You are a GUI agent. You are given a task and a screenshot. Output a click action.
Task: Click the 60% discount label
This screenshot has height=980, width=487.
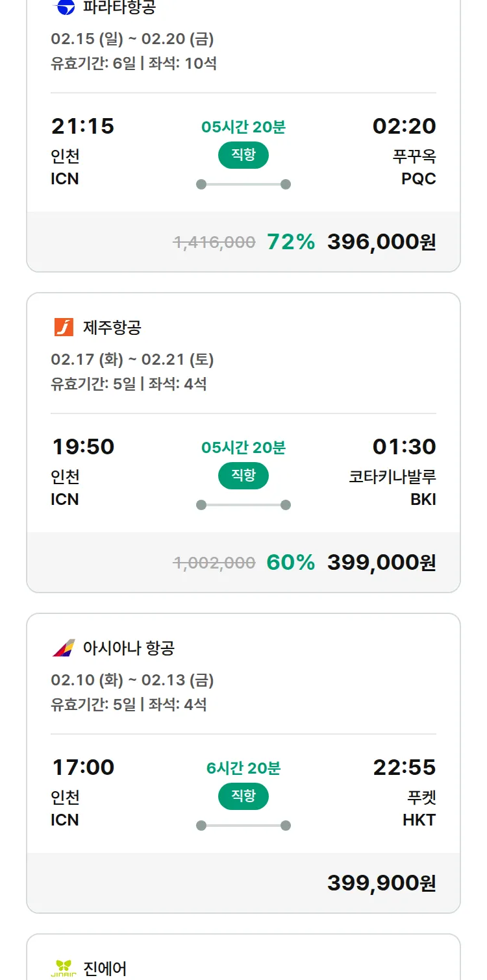click(x=291, y=563)
